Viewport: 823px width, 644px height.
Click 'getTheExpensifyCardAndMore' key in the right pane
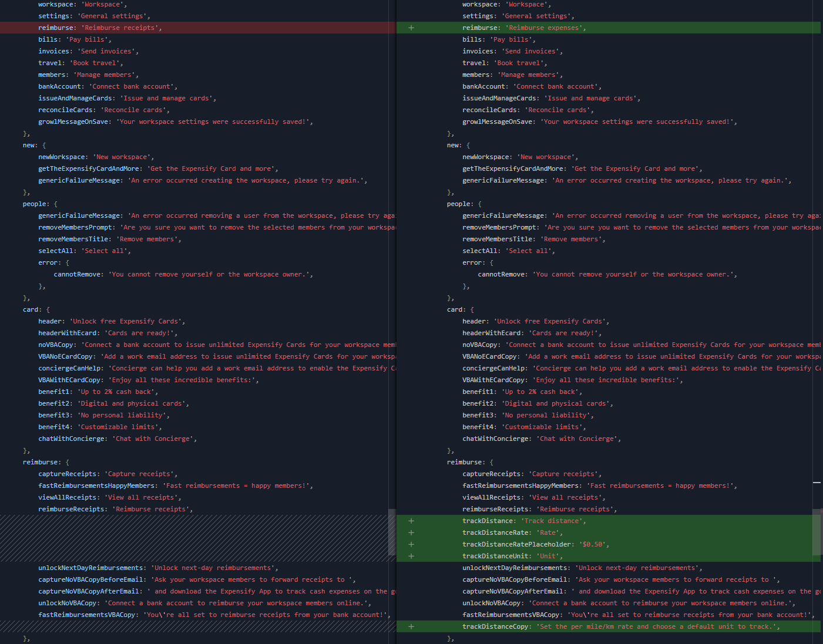[513, 168]
